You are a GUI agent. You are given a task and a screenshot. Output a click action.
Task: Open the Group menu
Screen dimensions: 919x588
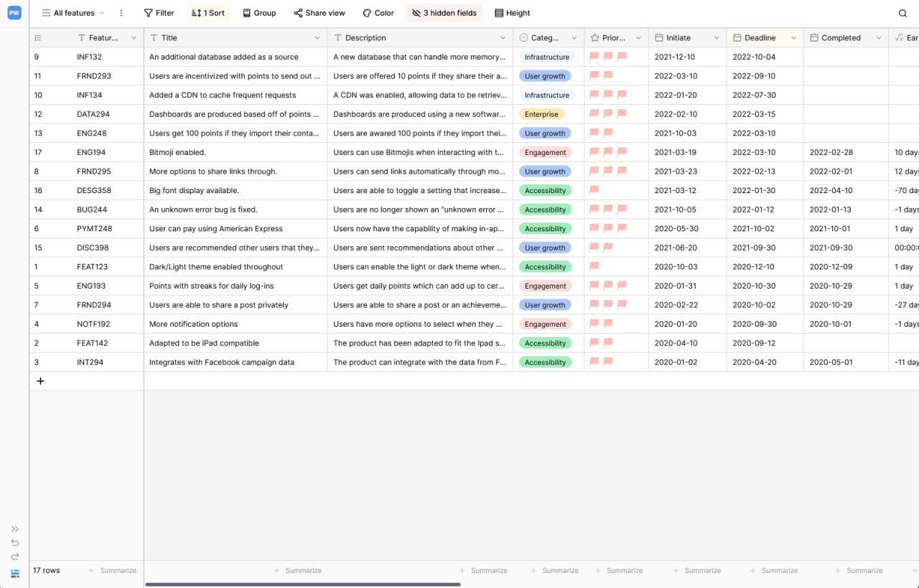(259, 13)
